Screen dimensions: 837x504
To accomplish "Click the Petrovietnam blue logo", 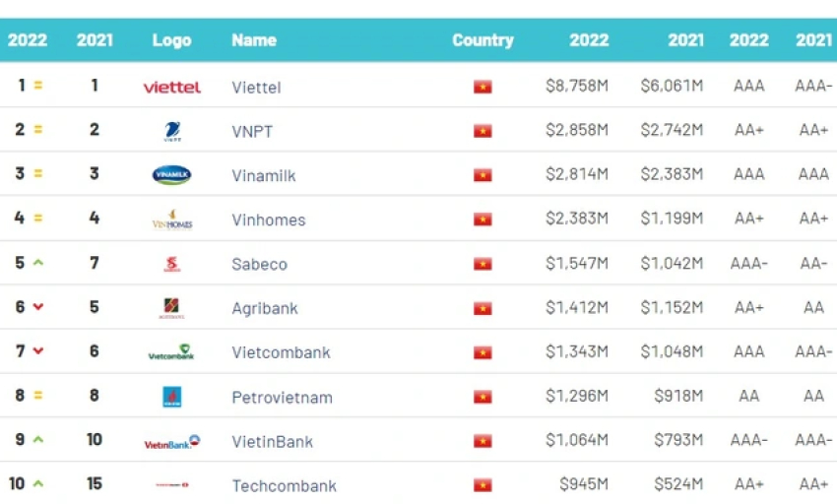I will tap(172, 397).
